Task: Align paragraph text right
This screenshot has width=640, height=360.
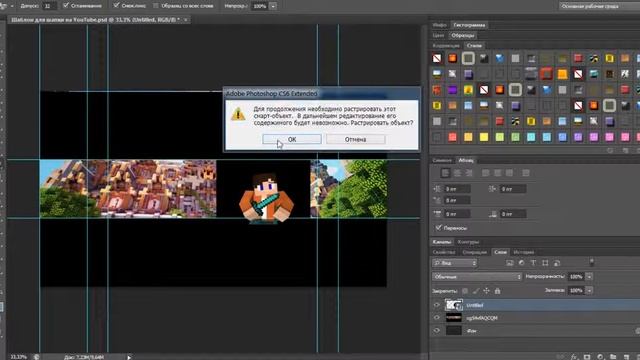Action: (469, 173)
